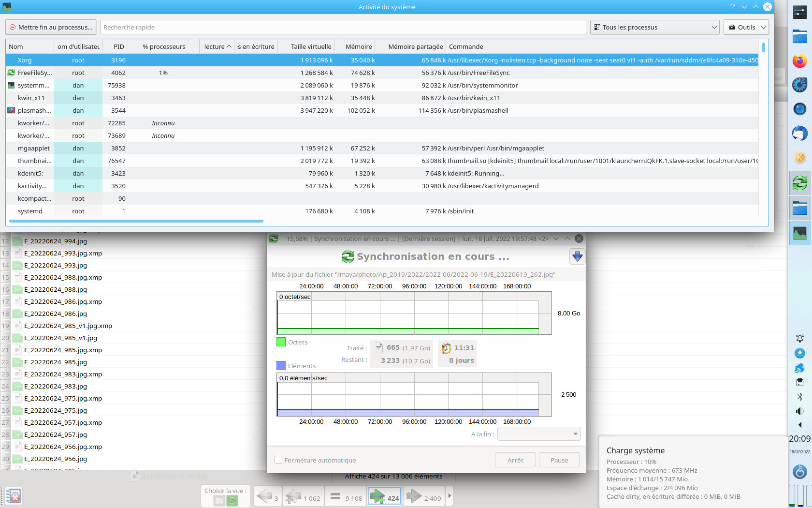812x508 pixels.
Task: Click 'Mettre fin au processus...' button
Action: (x=51, y=27)
